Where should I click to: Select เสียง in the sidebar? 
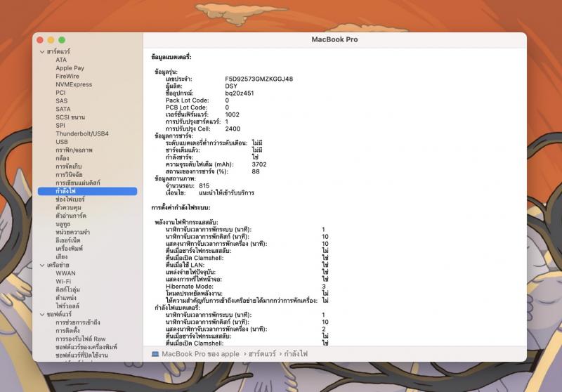[61, 257]
